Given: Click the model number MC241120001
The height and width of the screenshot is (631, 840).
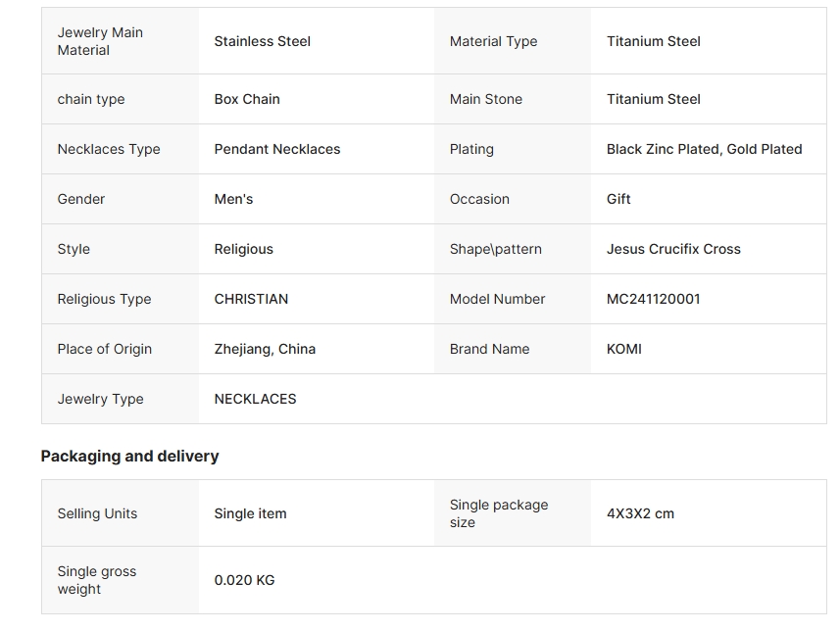Looking at the screenshot, I should 653,299.
